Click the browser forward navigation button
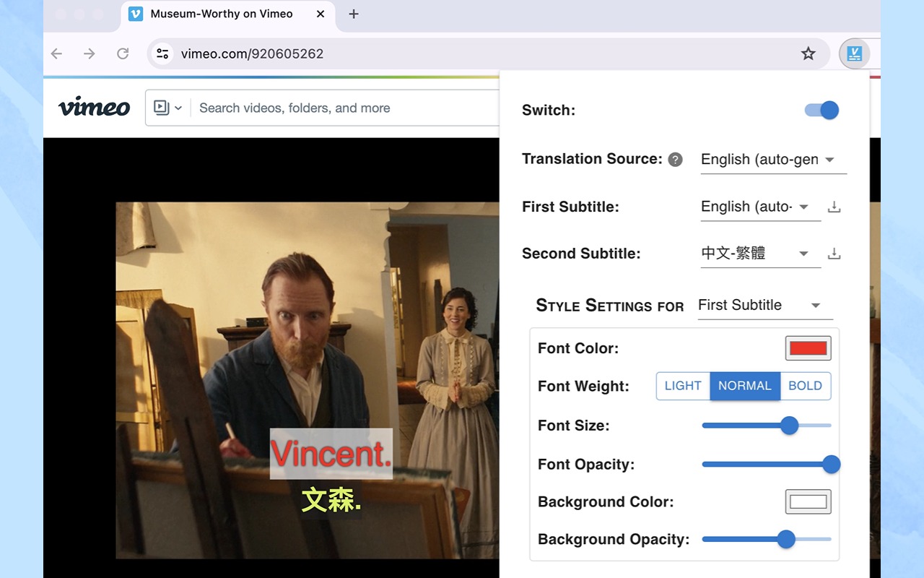This screenshot has width=924, height=578. [89, 53]
